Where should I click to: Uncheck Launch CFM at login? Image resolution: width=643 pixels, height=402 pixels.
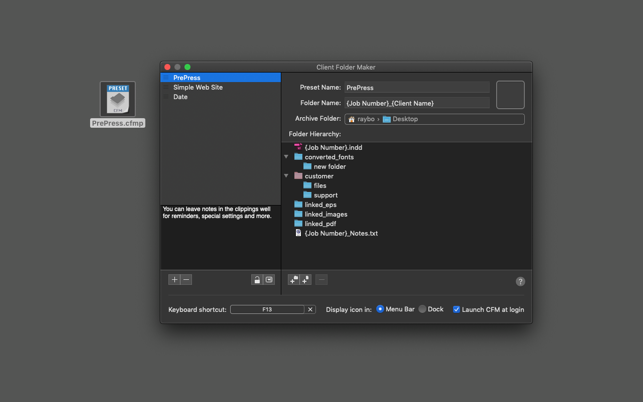(456, 310)
